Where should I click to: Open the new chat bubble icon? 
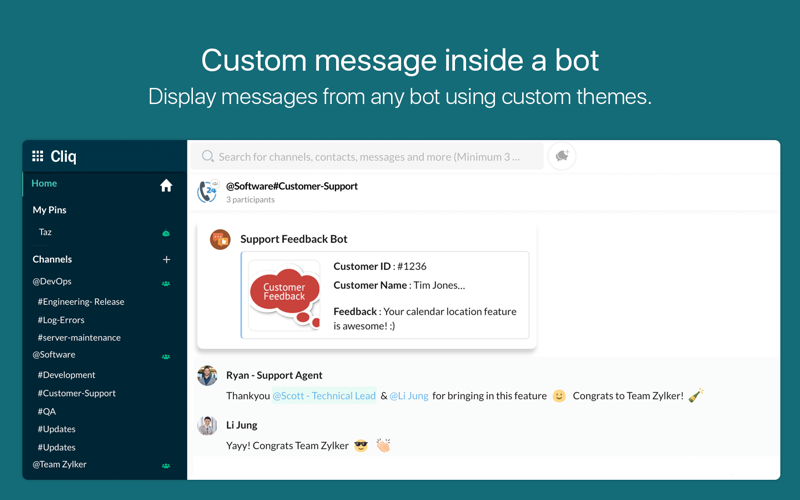[562, 156]
